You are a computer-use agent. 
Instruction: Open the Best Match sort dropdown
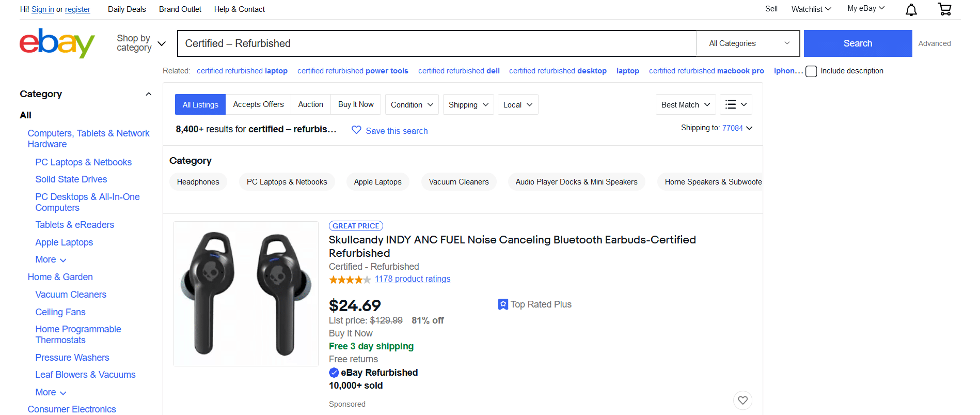pos(686,104)
